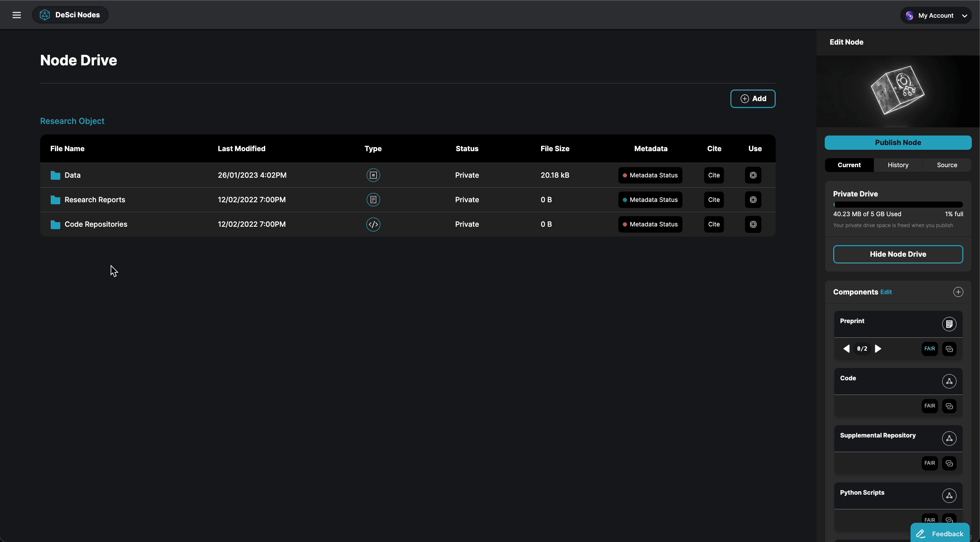Open the Add menu button
This screenshot has width=980, height=542.
click(x=753, y=99)
